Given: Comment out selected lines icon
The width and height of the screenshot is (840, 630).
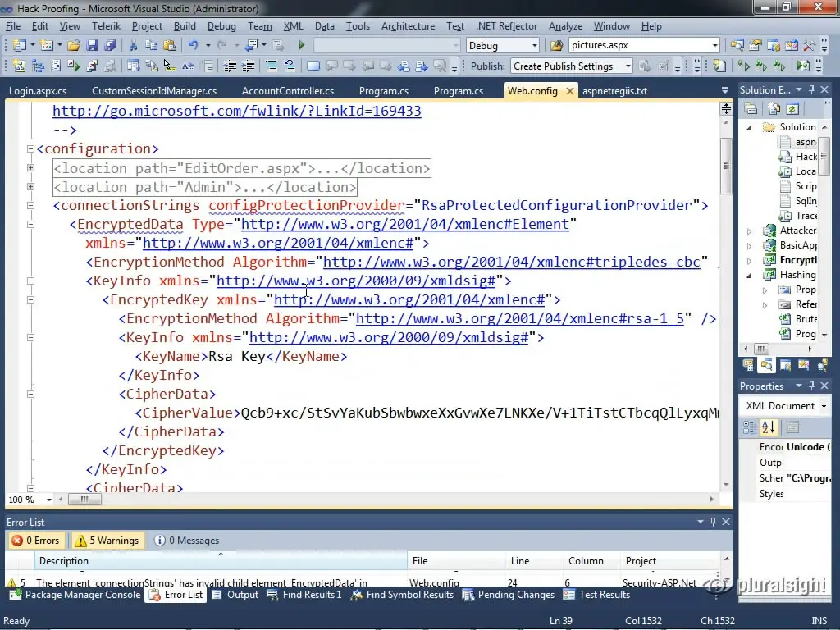Looking at the screenshot, I should 272,66.
